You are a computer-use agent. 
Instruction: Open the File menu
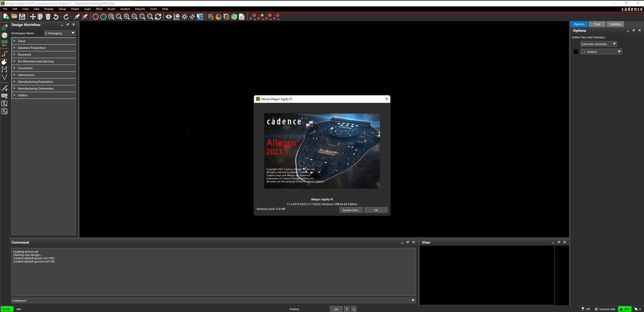[x=5, y=9]
